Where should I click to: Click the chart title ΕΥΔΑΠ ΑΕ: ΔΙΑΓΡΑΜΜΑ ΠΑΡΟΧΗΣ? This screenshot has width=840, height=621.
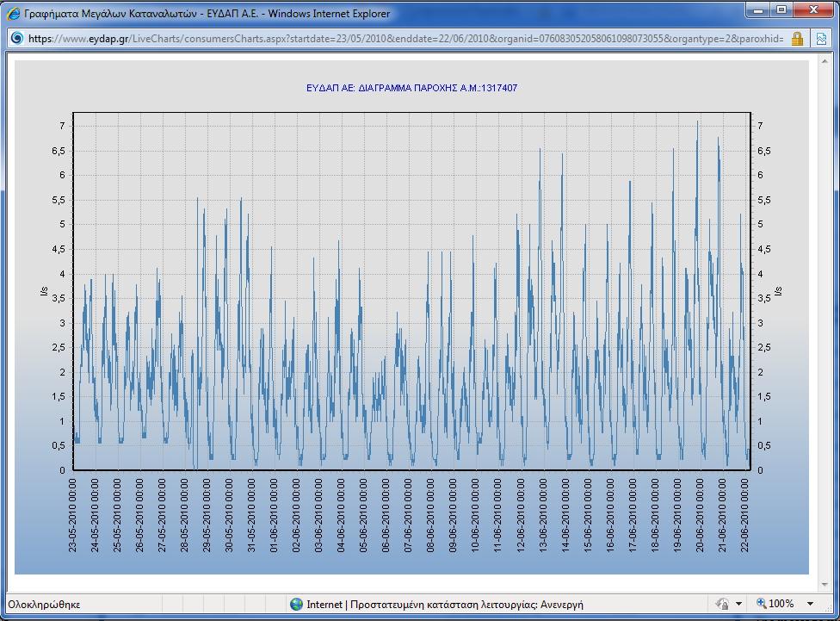click(x=411, y=88)
